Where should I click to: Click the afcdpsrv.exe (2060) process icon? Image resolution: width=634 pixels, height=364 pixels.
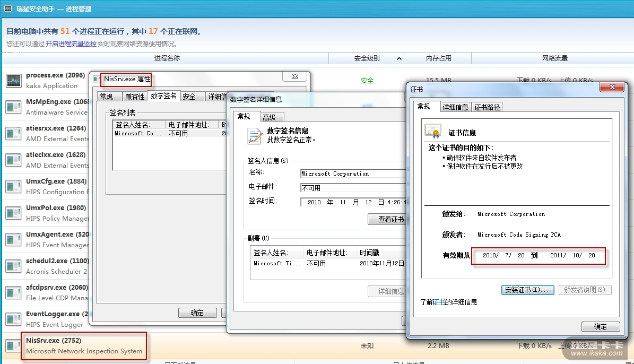coord(13,293)
